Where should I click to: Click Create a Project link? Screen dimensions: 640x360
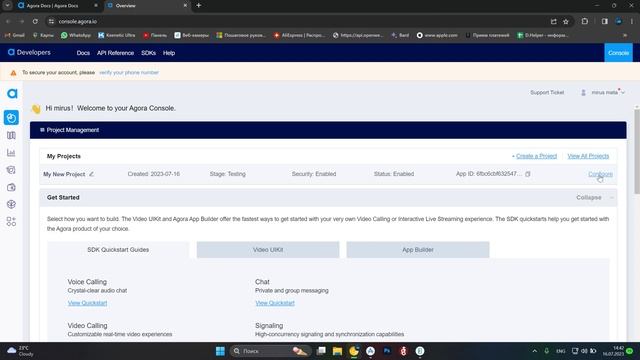coord(536,156)
